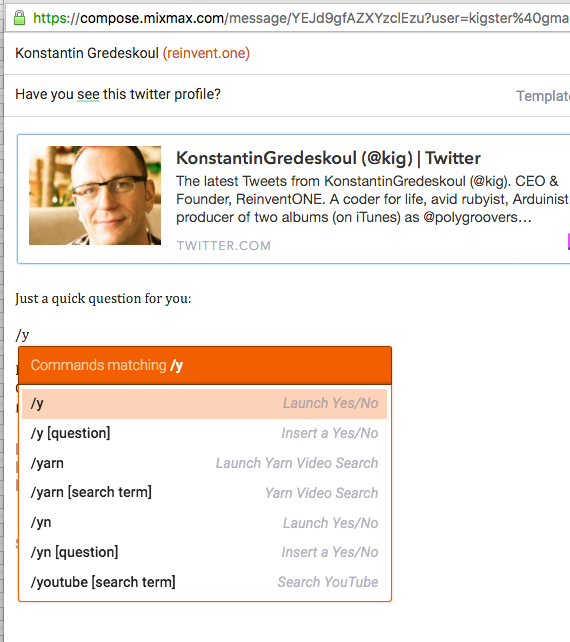Click the green lock icon in address bar
This screenshot has width=570, height=642.
[x=19, y=18]
